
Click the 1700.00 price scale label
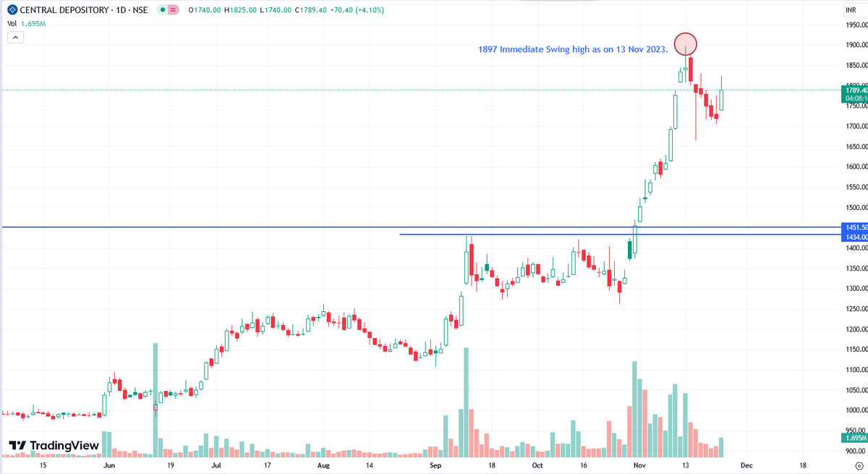pos(856,127)
